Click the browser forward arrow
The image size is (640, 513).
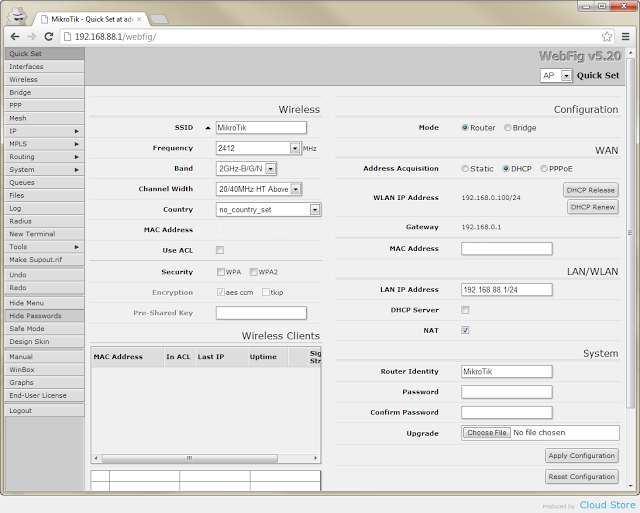click(x=31, y=37)
